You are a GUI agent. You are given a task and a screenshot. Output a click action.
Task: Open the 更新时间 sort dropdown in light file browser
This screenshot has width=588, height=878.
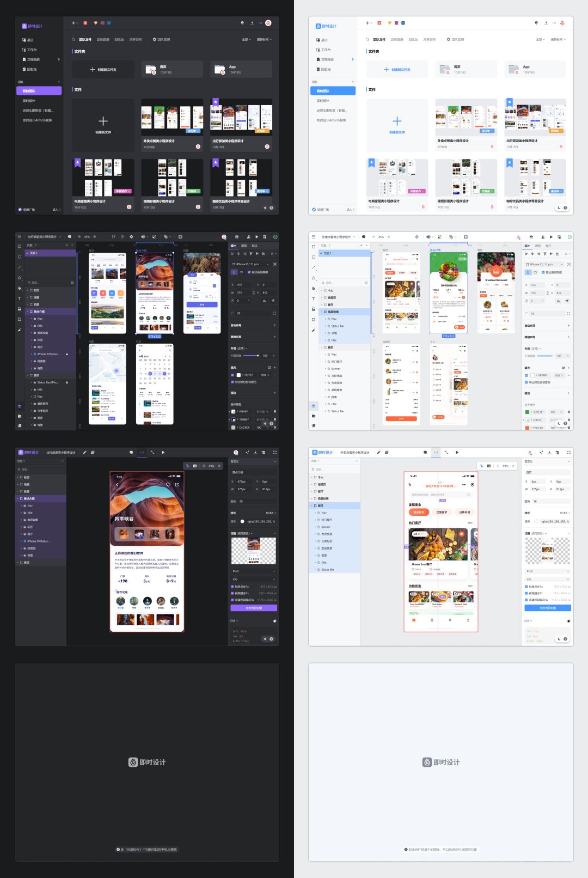pyautogui.click(x=558, y=39)
